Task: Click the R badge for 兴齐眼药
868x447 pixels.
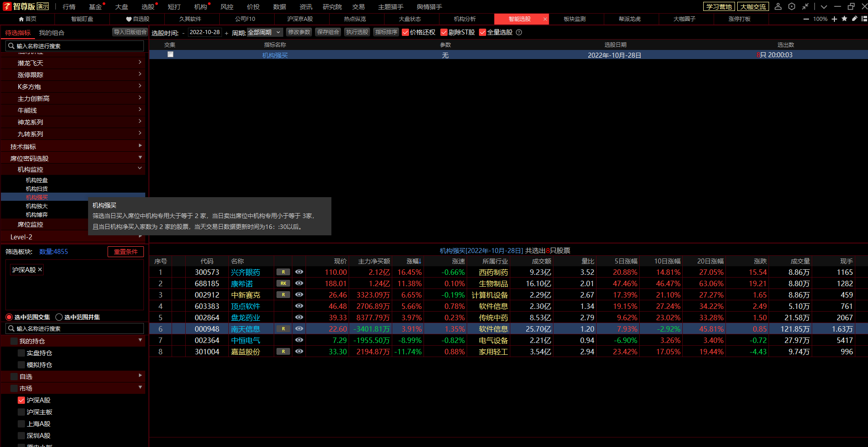Action: (283, 272)
